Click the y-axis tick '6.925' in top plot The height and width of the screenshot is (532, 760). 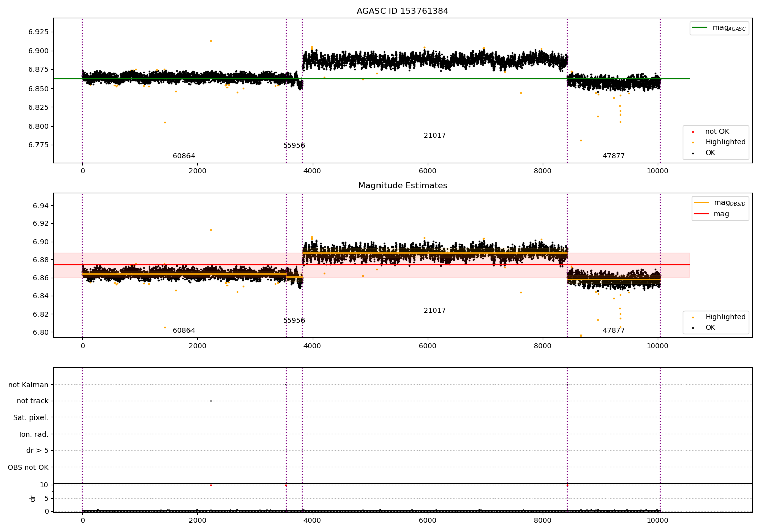coord(39,32)
